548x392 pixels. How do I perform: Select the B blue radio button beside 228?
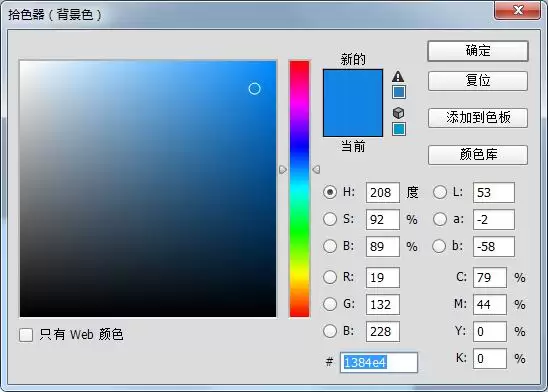click(330, 331)
